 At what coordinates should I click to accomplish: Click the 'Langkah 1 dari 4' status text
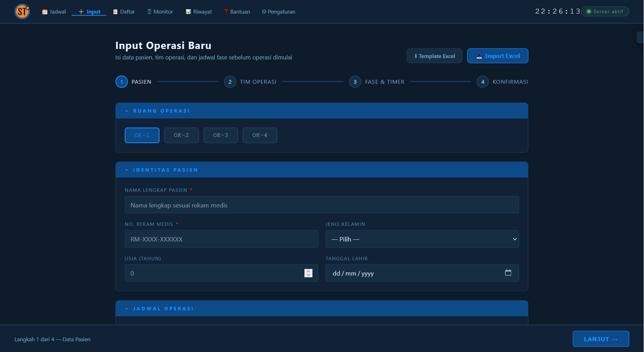tap(52, 339)
